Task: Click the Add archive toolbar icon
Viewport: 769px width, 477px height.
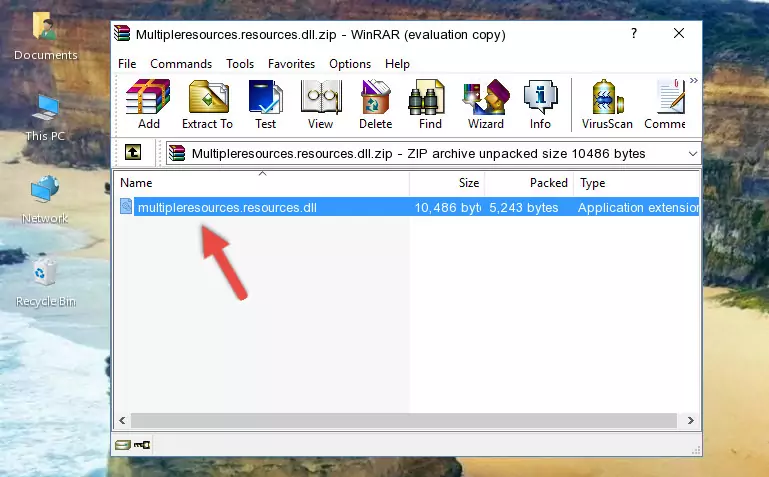Action: [148, 104]
